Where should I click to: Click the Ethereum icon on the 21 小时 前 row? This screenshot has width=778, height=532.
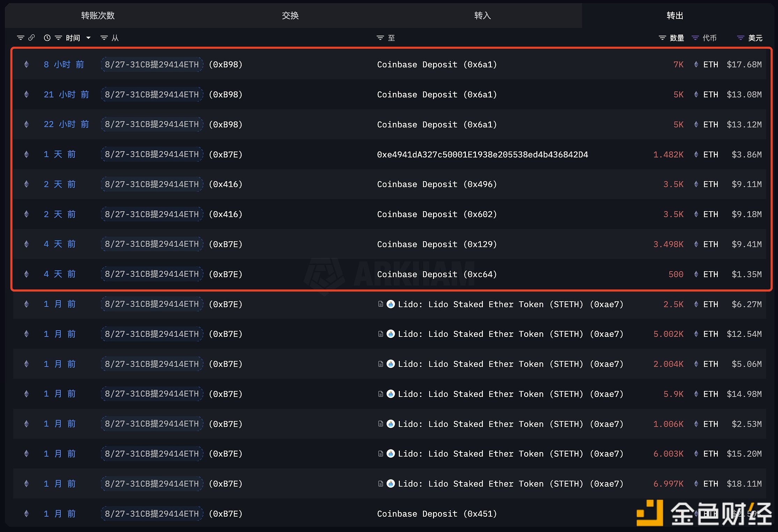pos(27,95)
